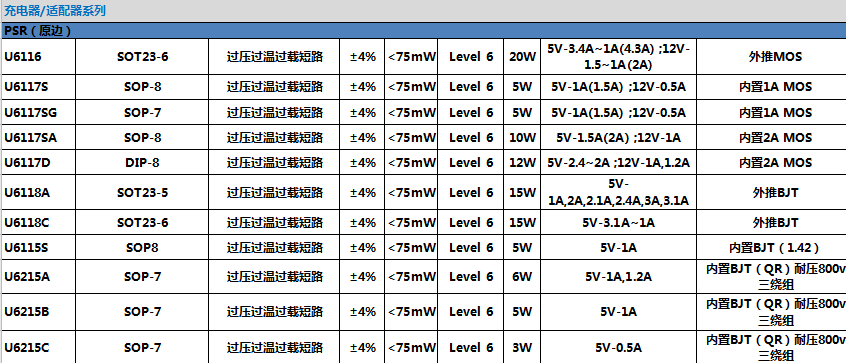Select the 外推MOS cell for U6116
This screenshot has width=846, height=363.
(x=772, y=57)
